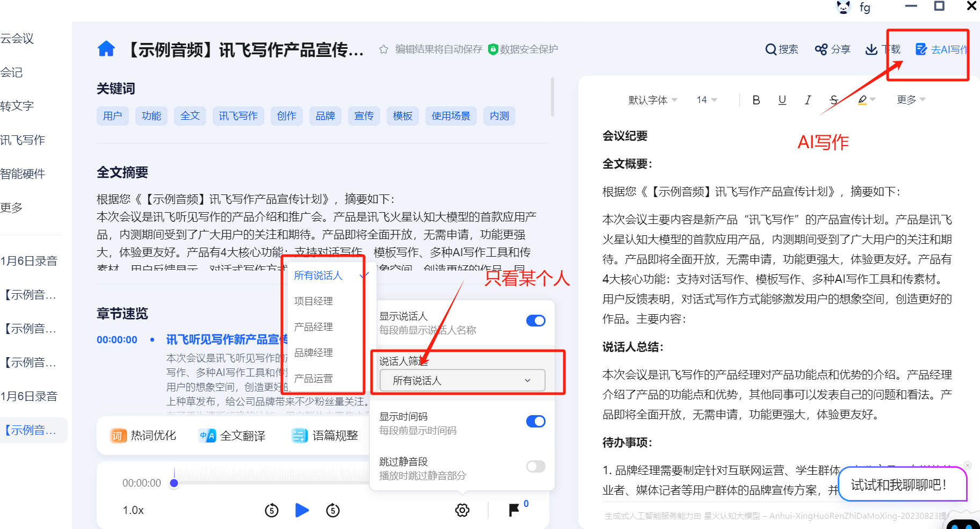This screenshot has width=980, height=529.
Task: Open chapter title 讯飞听见写作新产品
Action: click(228, 339)
